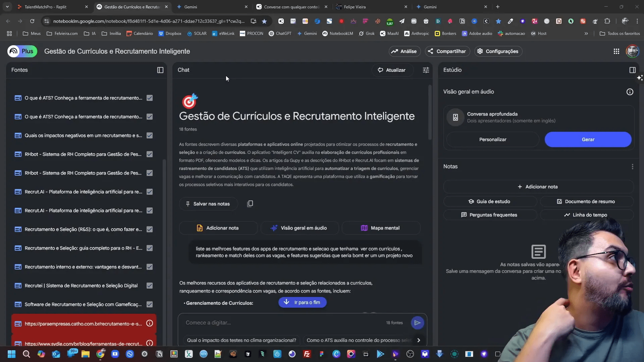644x362 pixels.
Task: Open NotebookLM bookmark
Action: tap(337, 34)
